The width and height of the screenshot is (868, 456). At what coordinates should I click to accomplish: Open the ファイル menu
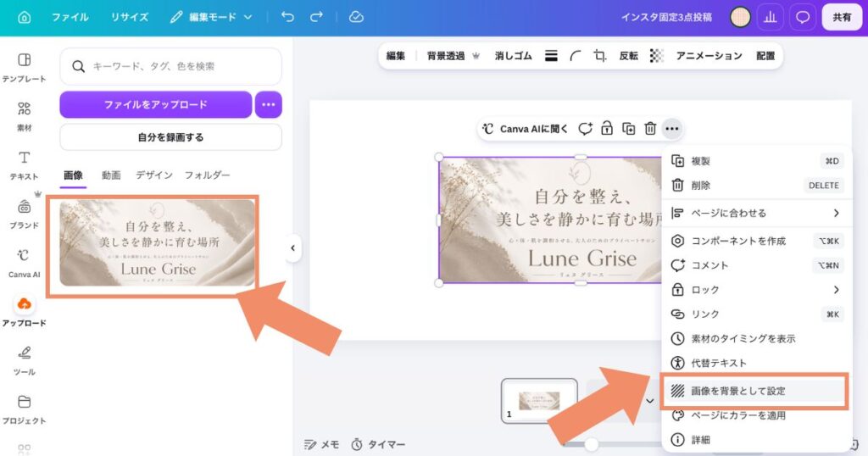click(70, 17)
